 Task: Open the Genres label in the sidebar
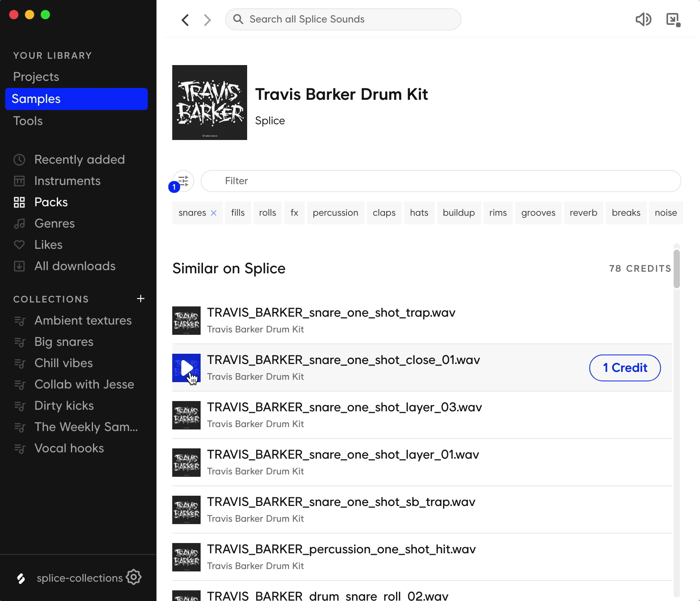click(x=54, y=224)
